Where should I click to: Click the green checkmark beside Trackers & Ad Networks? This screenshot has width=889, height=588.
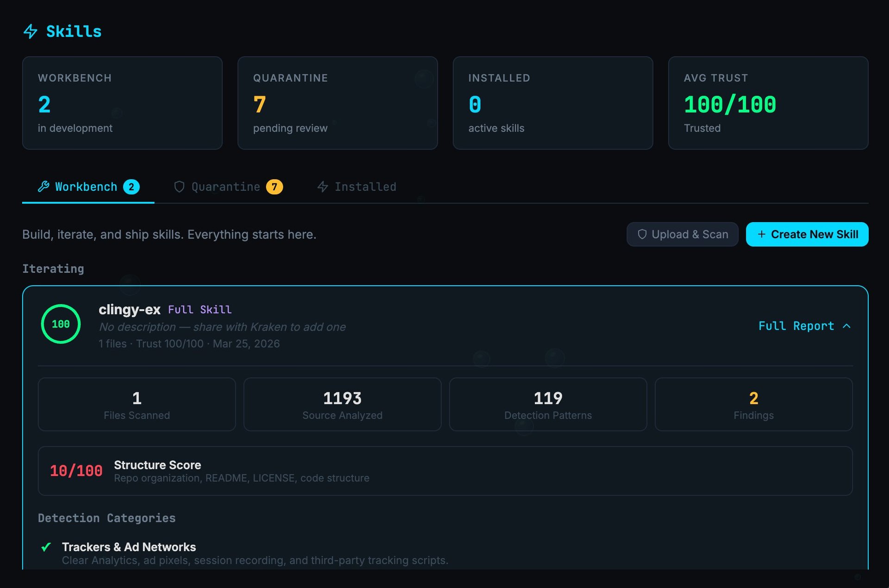click(46, 547)
